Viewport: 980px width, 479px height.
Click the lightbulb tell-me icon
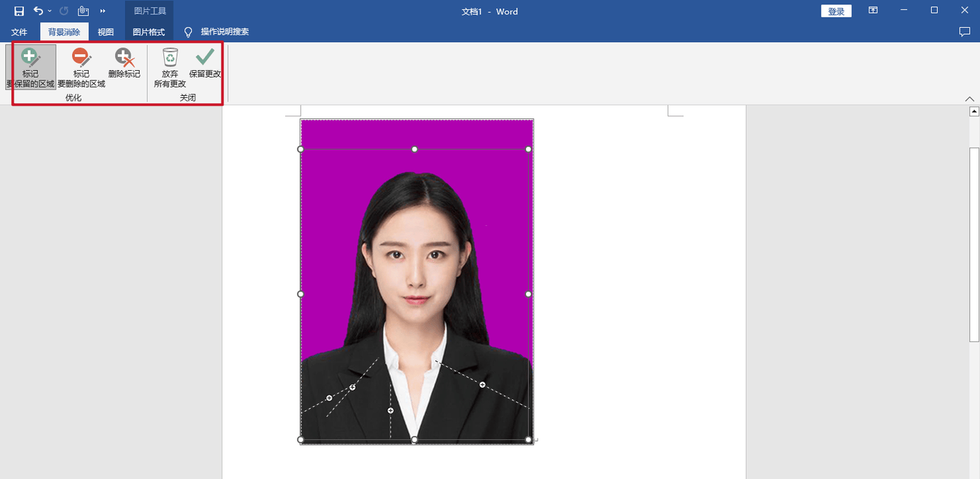(189, 32)
